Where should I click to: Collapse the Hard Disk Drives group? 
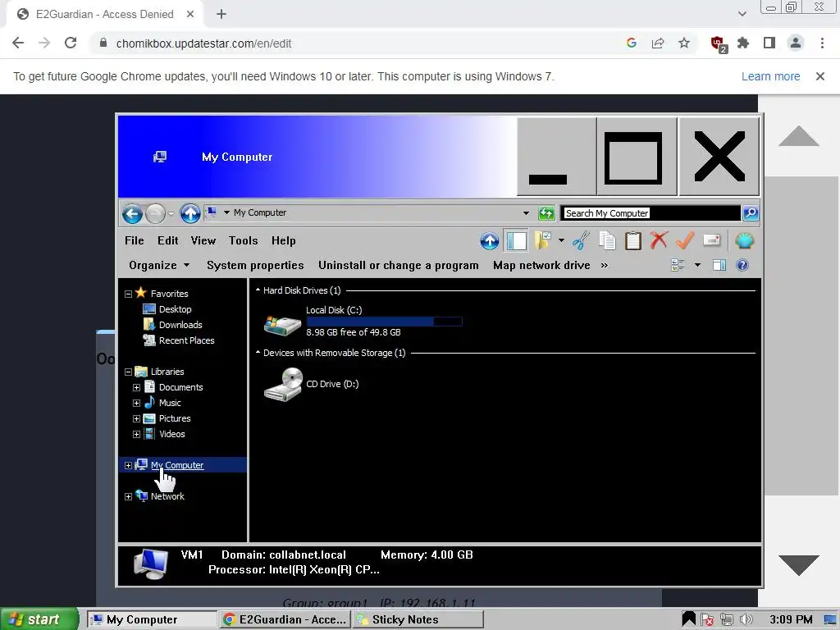pyautogui.click(x=258, y=290)
